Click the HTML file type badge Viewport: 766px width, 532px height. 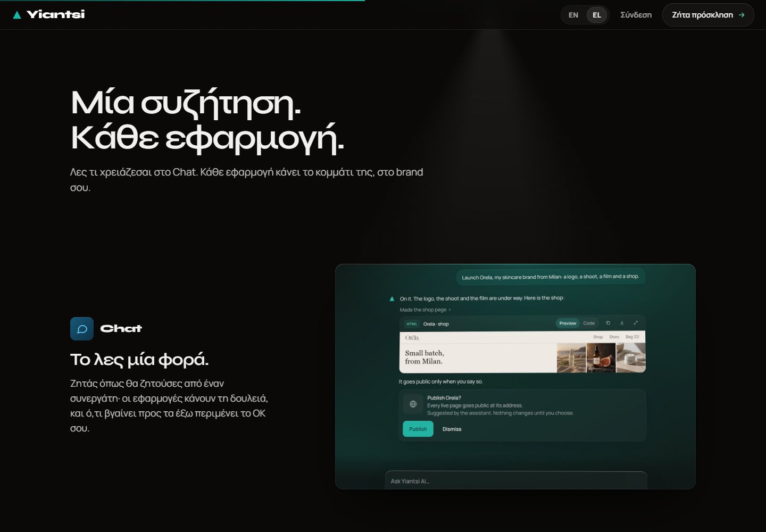pos(412,324)
